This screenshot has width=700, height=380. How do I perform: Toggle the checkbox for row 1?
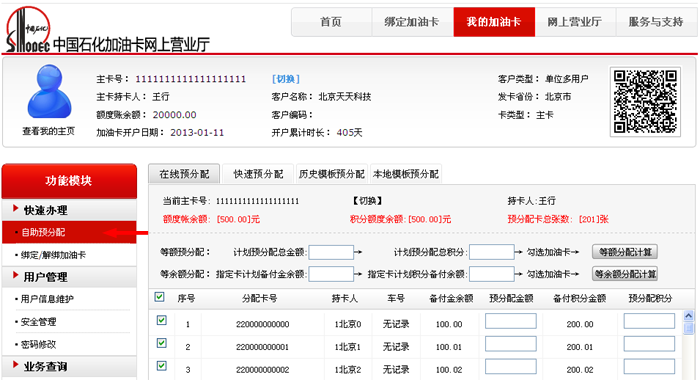pyautogui.click(x=162, y=320)
